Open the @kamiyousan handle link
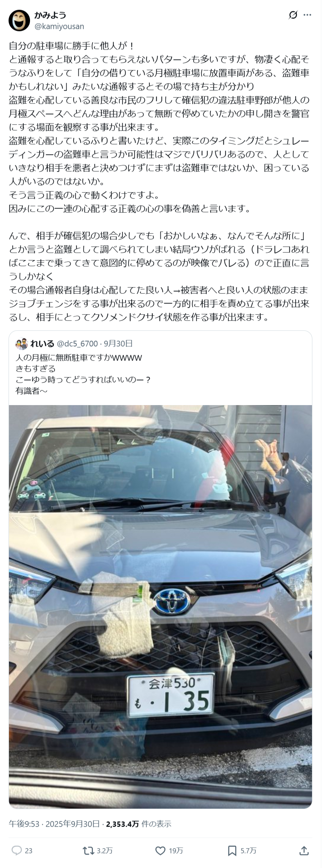 point(59,26)
